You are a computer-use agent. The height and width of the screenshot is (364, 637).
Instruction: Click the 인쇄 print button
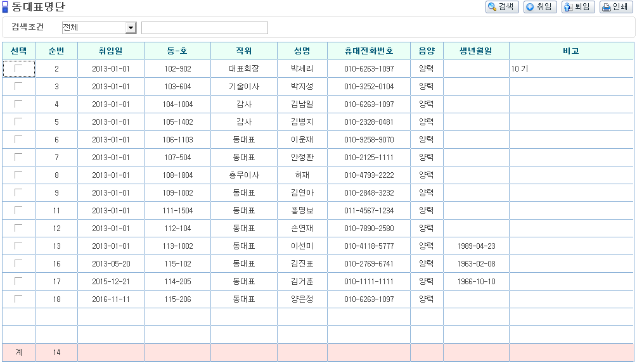click(616, 7)
